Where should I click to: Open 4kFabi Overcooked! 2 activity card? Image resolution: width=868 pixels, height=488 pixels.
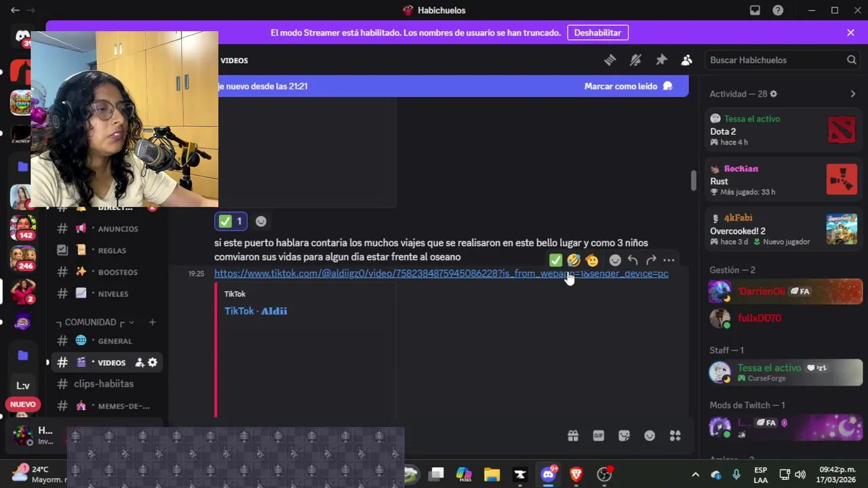coord(783,230)
